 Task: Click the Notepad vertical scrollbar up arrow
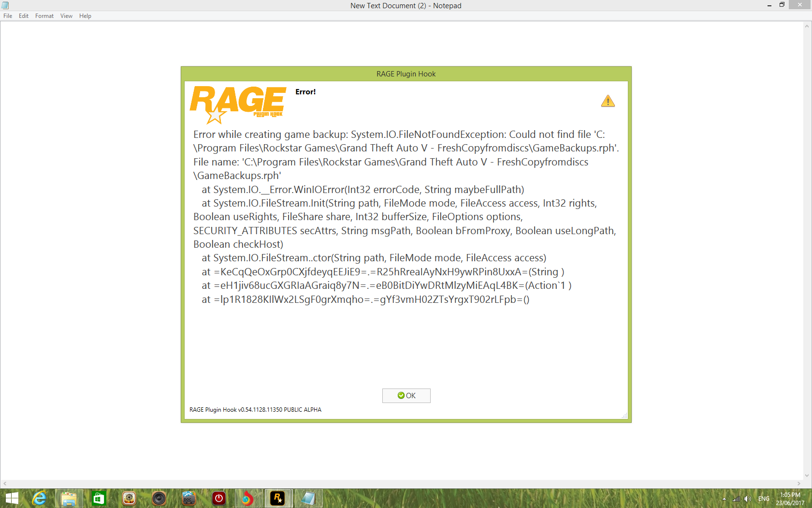pyautogui.click(x=807, y=26)
